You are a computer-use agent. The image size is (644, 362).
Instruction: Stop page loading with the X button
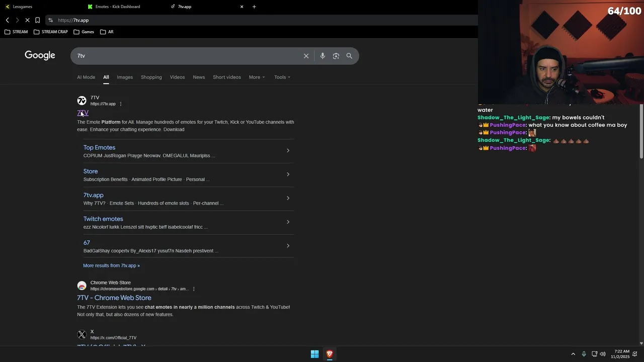(x=27, y=20)
